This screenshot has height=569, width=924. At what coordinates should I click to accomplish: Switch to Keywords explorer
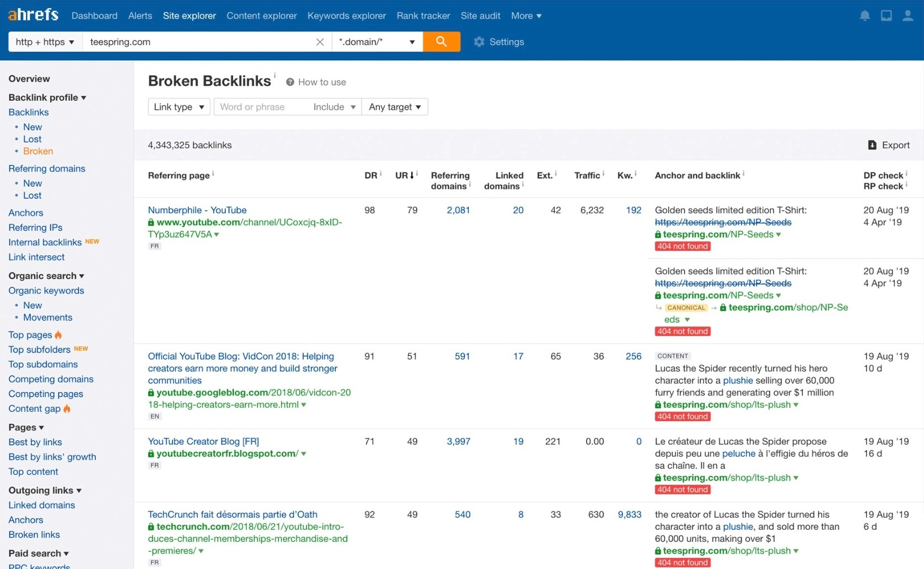coord(347,16)
